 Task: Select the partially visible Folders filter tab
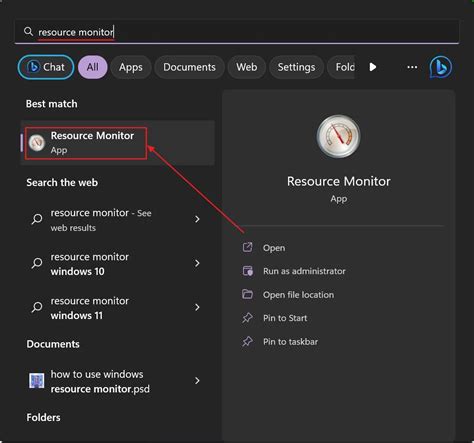coord(341,67)
